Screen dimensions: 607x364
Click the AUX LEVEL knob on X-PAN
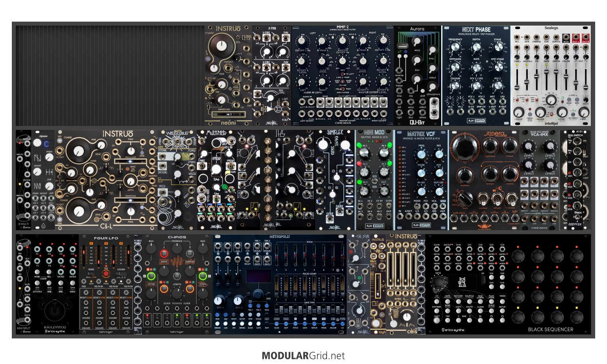tap(271, 98)
